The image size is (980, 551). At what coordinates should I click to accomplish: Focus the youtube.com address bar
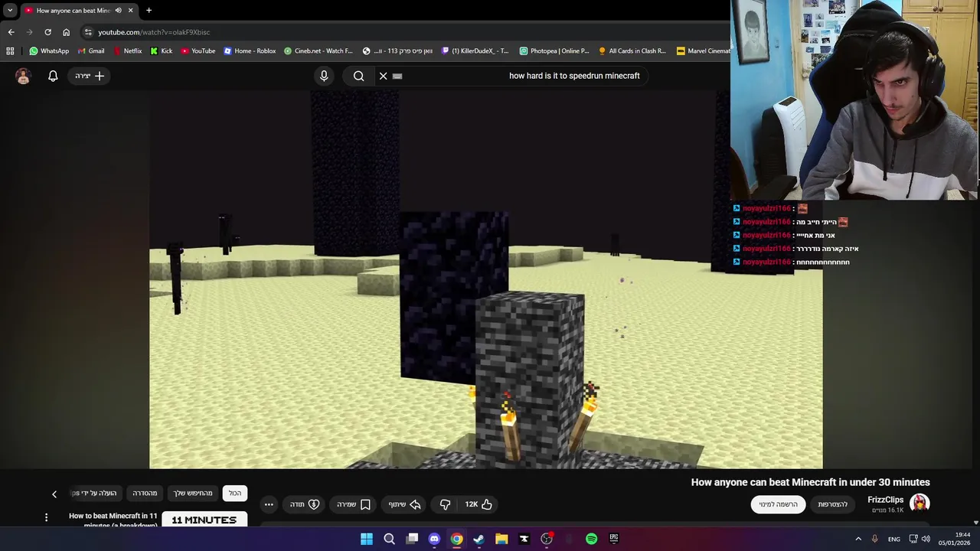(x=406, y=32)
